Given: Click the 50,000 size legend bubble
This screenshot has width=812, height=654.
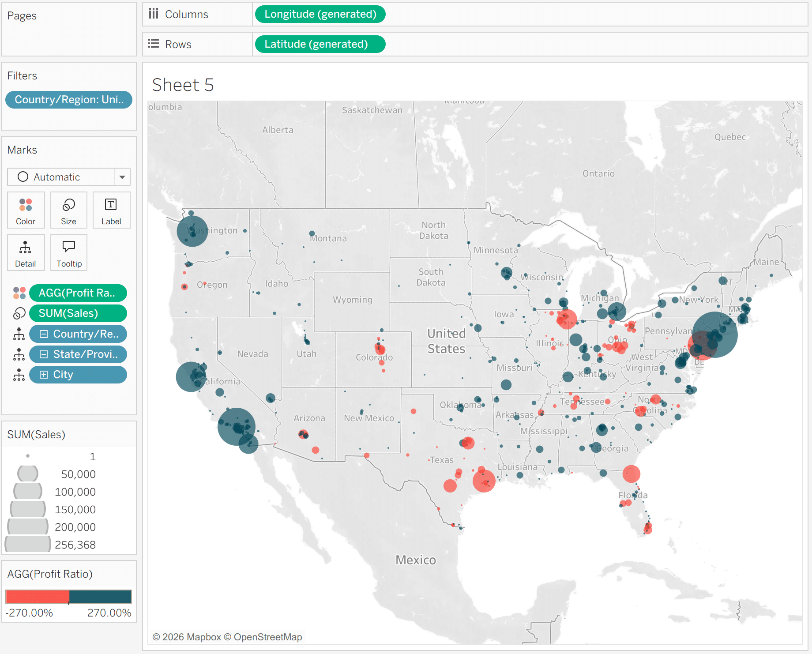Looking at the screenshot, I should 28,474.
